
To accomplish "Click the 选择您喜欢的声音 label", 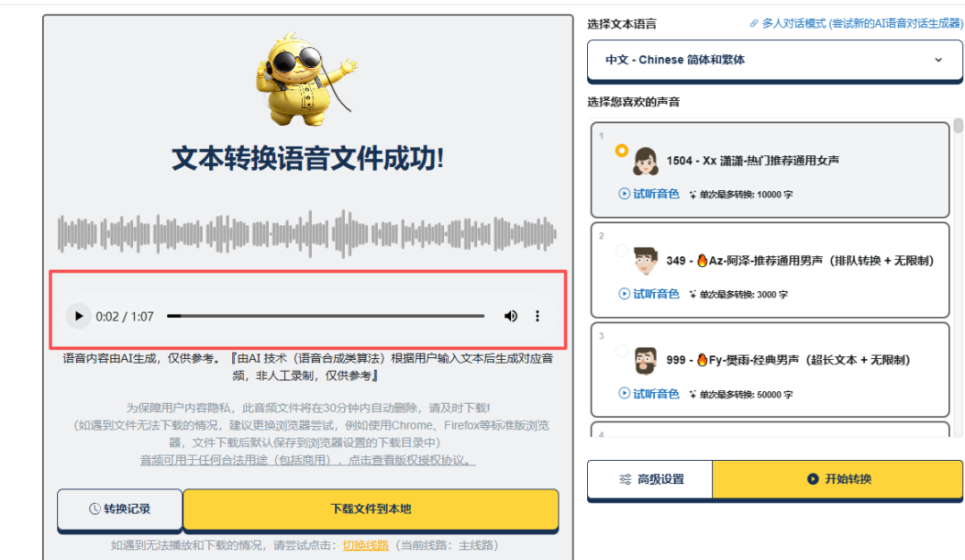I will coord(634,102).
